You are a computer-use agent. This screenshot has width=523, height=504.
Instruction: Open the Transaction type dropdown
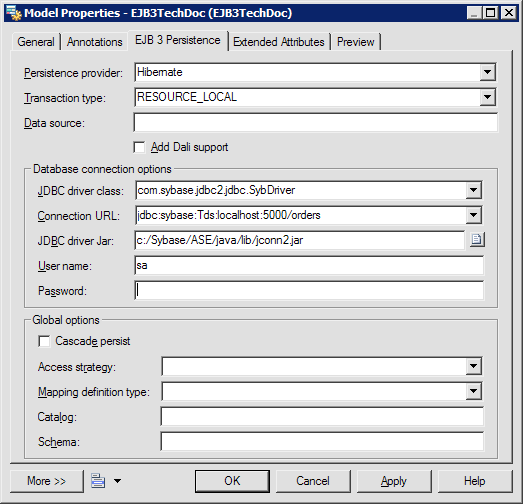click(487, 97)
